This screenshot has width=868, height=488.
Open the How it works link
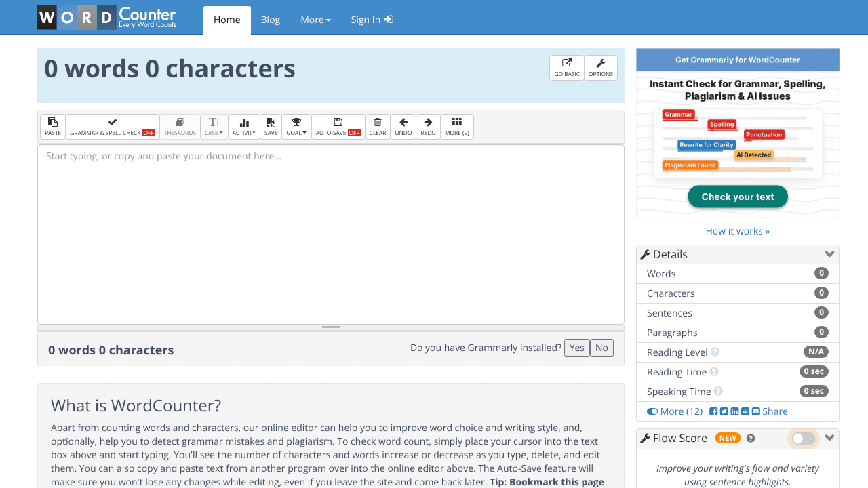point(738,231)
